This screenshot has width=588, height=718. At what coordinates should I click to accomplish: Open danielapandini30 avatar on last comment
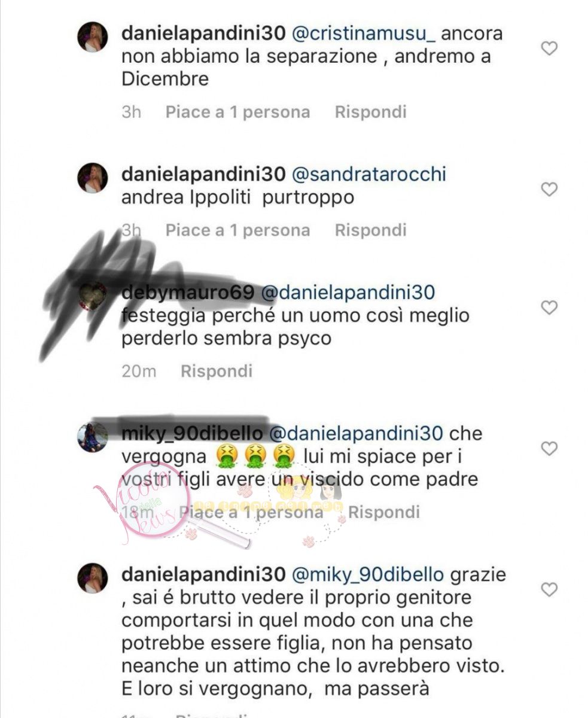(93, 579)
